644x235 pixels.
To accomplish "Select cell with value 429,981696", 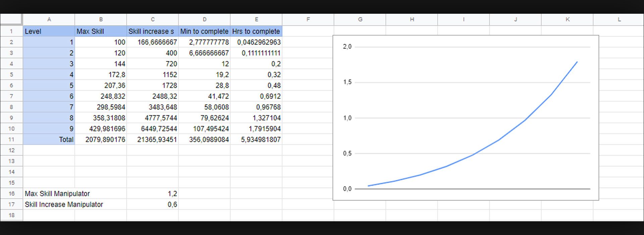I will (x=101, y=128).
